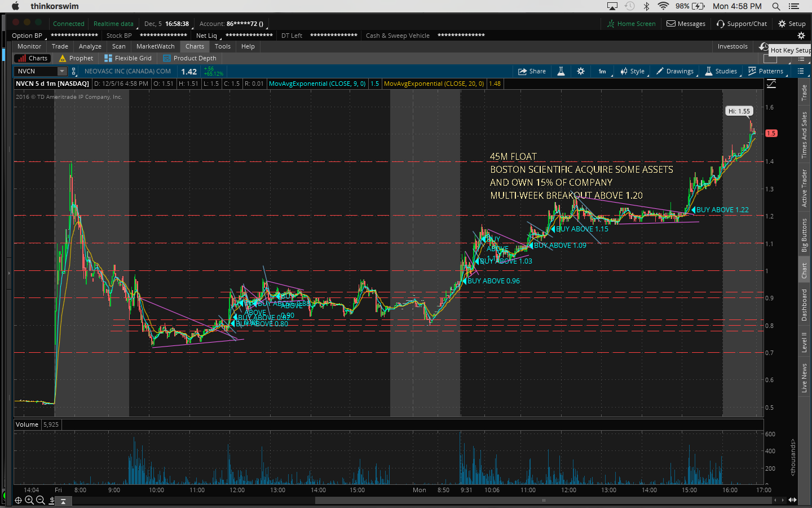The image size is (812, 508).
Task: Switch to the Scan tab
Action: click(x=118, y=46)
